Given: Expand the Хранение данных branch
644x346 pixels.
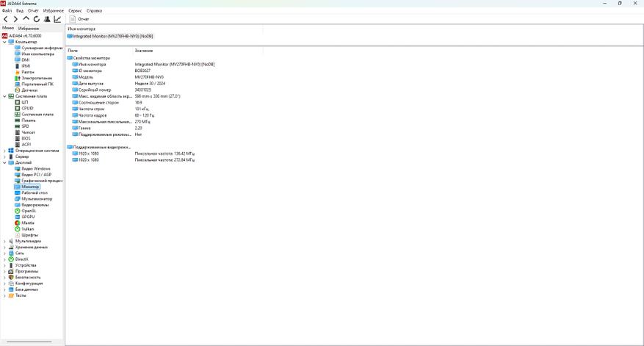Looking at the screenshot, I should (4, 248).
